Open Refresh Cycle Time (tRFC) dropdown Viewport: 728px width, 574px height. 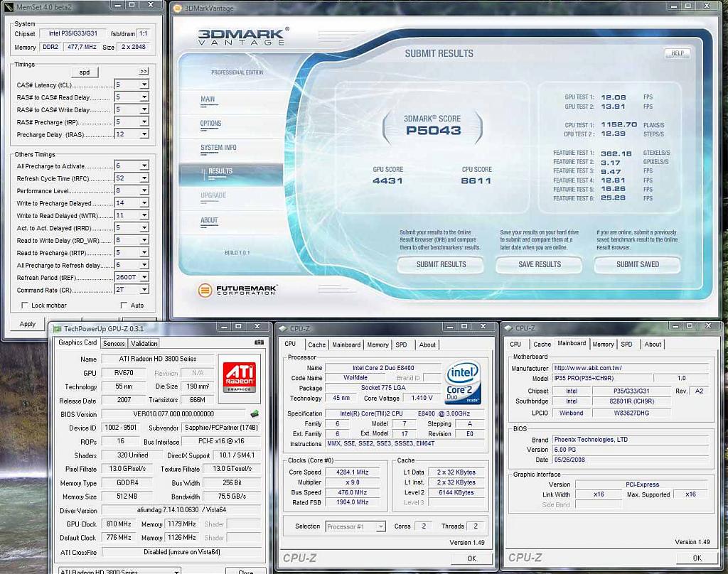(x=144, y=178)
